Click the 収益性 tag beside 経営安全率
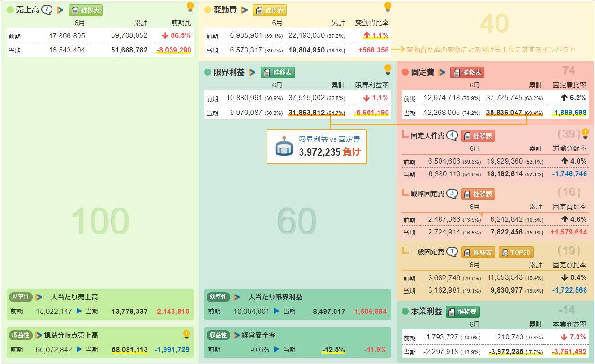 tap(218, 335)
